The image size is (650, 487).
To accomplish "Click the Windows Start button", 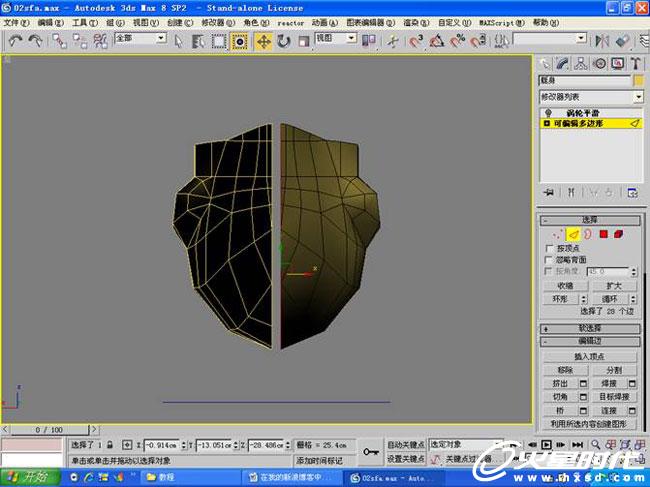I will coord(30,477).
